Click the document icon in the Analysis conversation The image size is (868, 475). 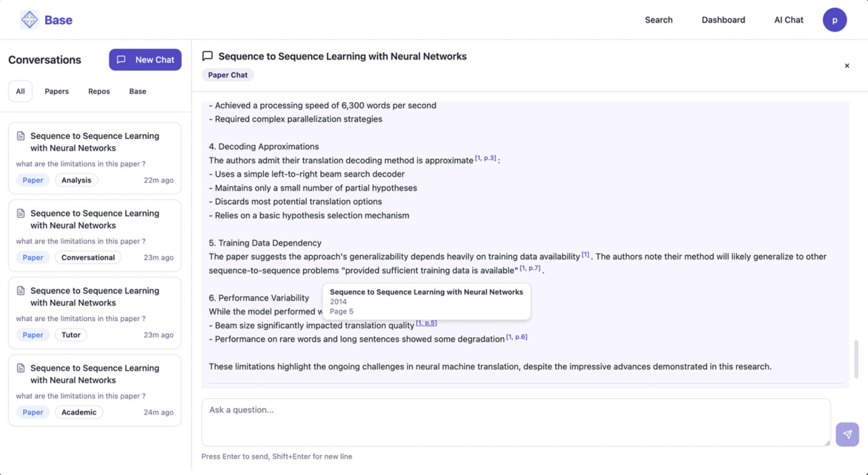point(21,136)
